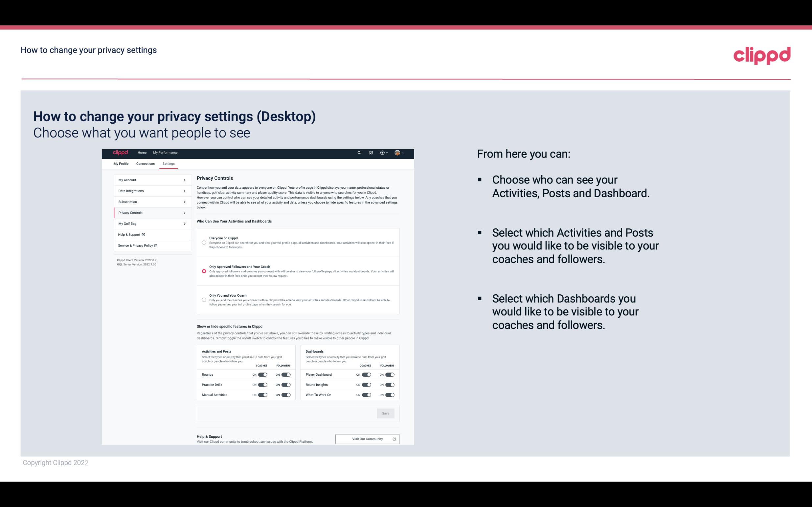This screenshot has width=812, height=507.
Task: Open the My Profile tab
Action: (x=122, y=163)
